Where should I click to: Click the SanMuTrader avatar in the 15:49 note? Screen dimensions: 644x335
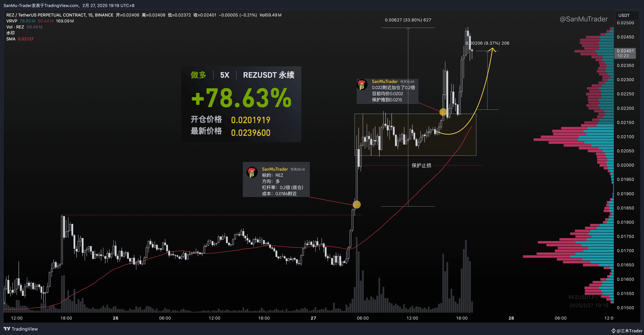pos(362,84)
